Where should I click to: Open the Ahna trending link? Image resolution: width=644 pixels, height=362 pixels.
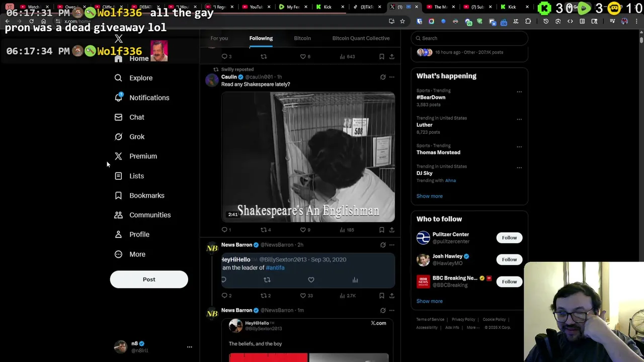click(450, 180)
